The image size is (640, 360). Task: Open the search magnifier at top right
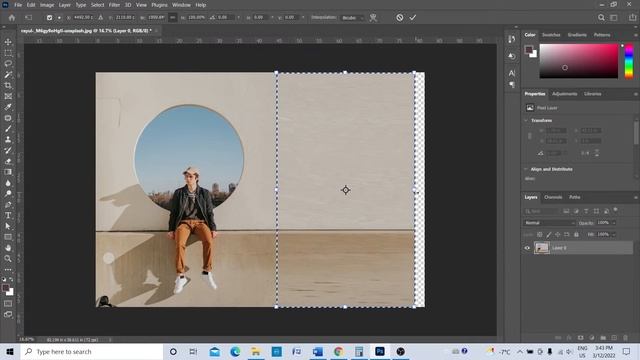601,18
